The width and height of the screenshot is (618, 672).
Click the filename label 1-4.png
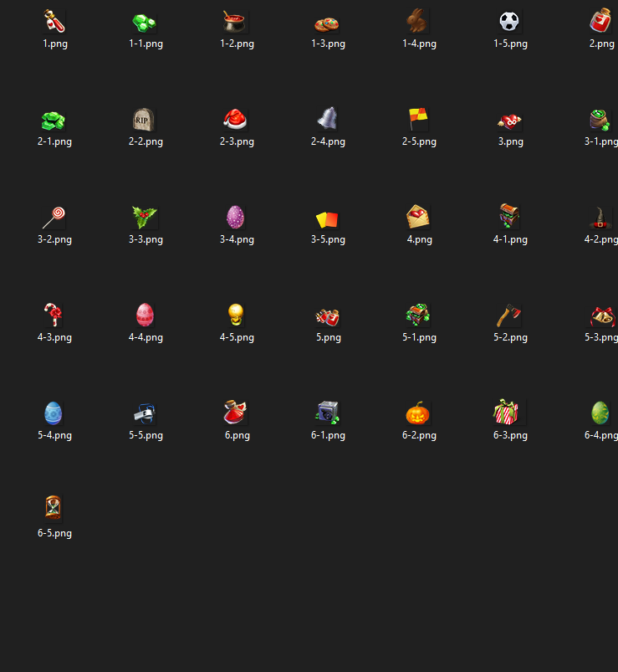(419, 44)
